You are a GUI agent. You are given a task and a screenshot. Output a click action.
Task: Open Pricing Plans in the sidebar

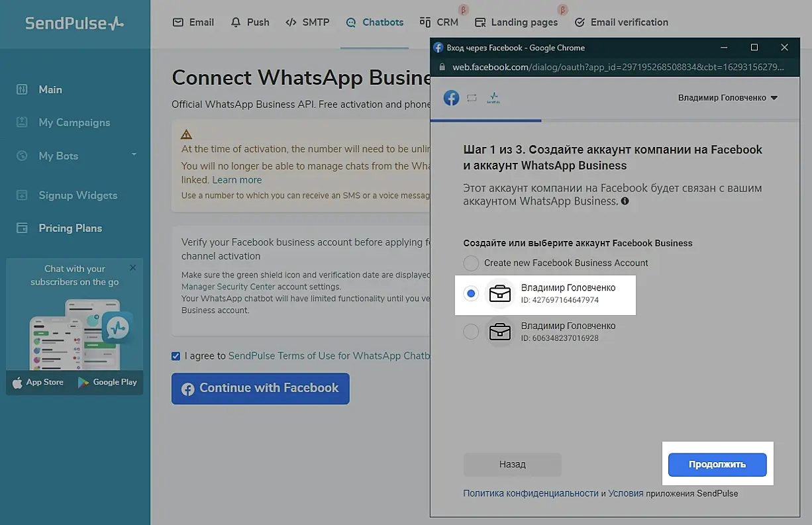(x=70, y=228)
